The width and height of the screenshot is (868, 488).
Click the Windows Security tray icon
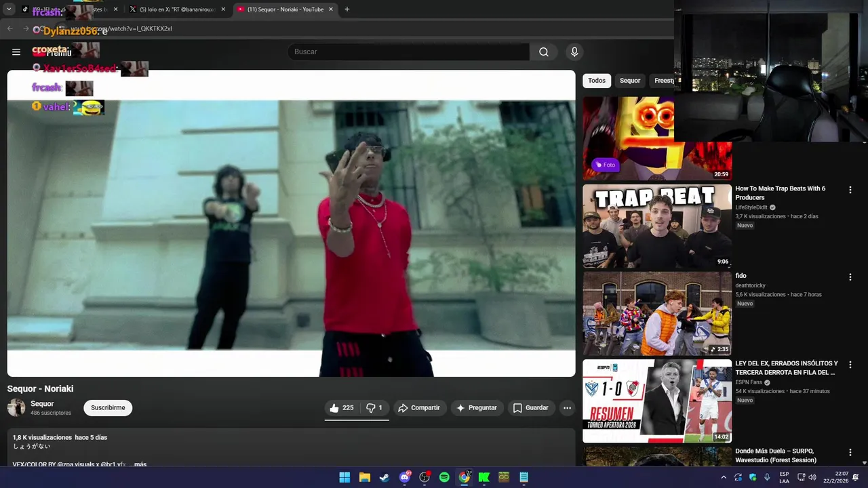(x=753, y=477)
